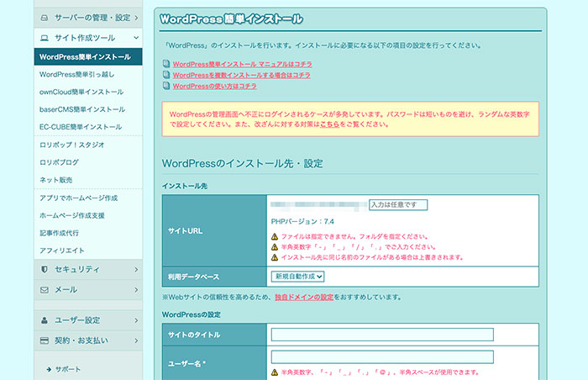Click warning icon beside ファイルは指定できません
The image size is (588, 380).
click(275, 236)
